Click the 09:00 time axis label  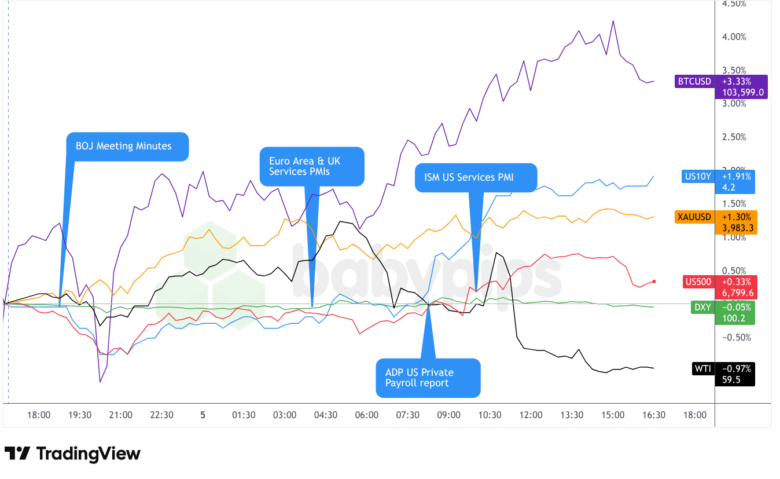tap(448, 414)
